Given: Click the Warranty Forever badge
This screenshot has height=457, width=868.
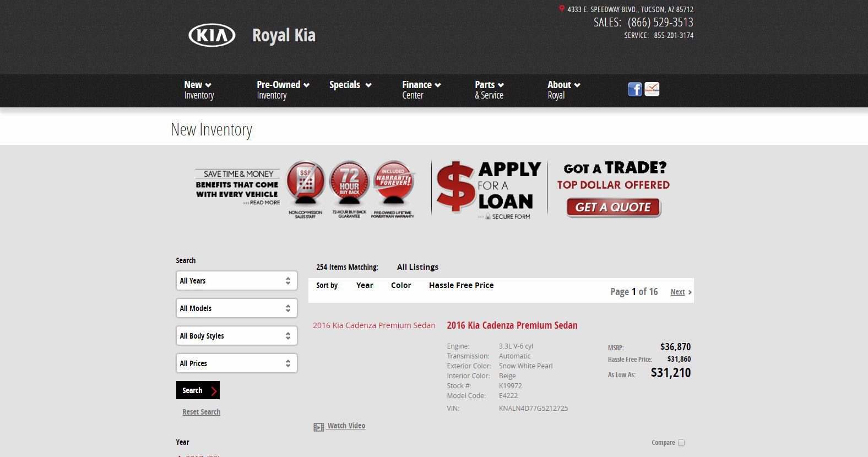Looking at the screenshot, I should (x=393, y=190).
